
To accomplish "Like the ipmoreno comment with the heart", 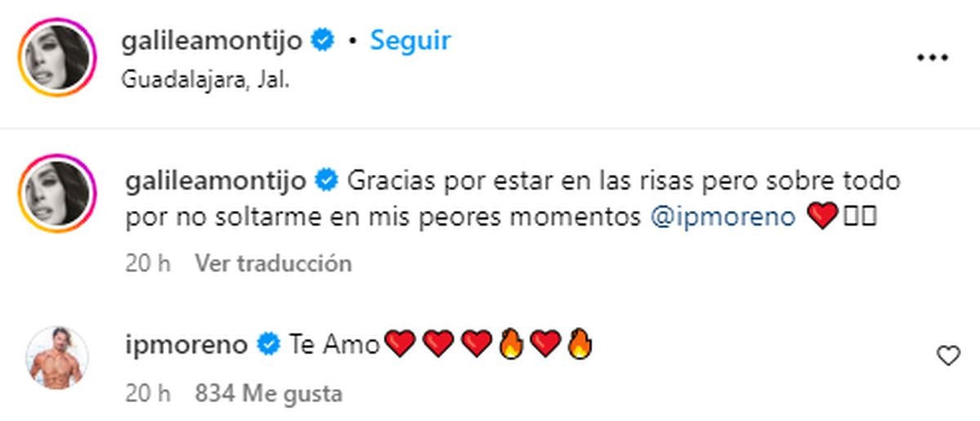I will coord(948,356).
